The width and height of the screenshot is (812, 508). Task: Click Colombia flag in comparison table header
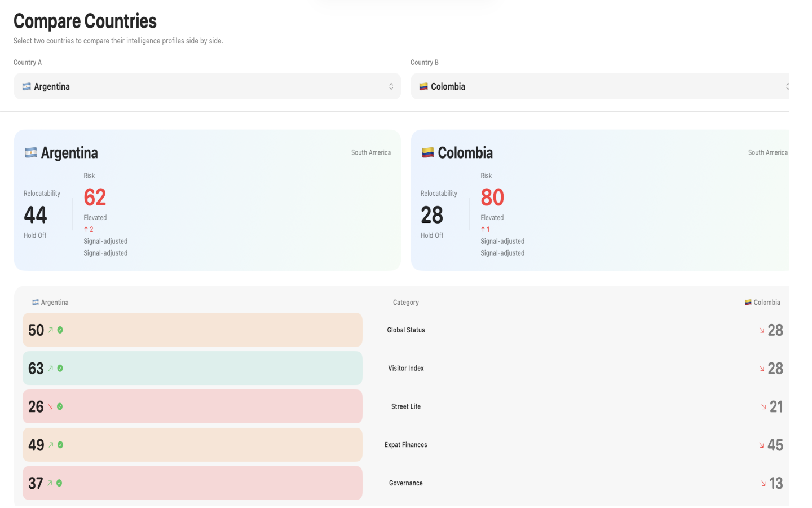tap(748, 303)
